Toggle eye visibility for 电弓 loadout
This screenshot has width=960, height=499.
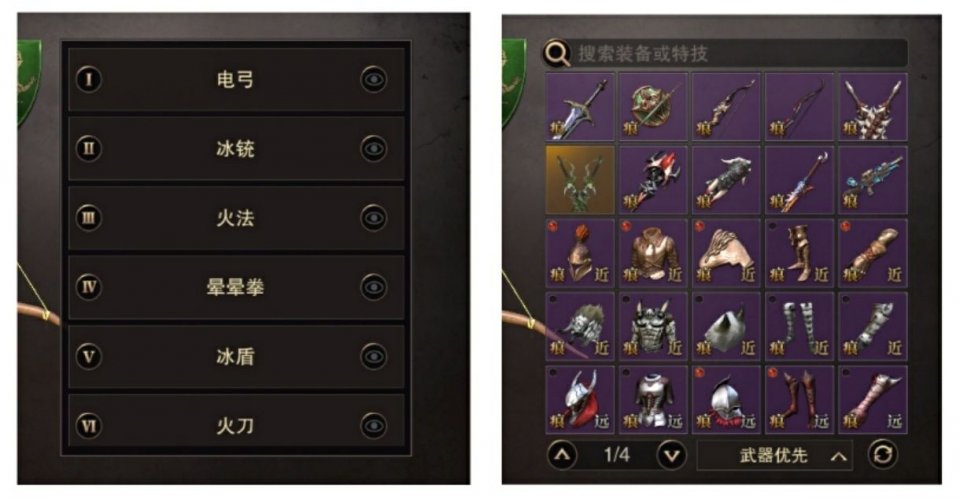(373, 79)
